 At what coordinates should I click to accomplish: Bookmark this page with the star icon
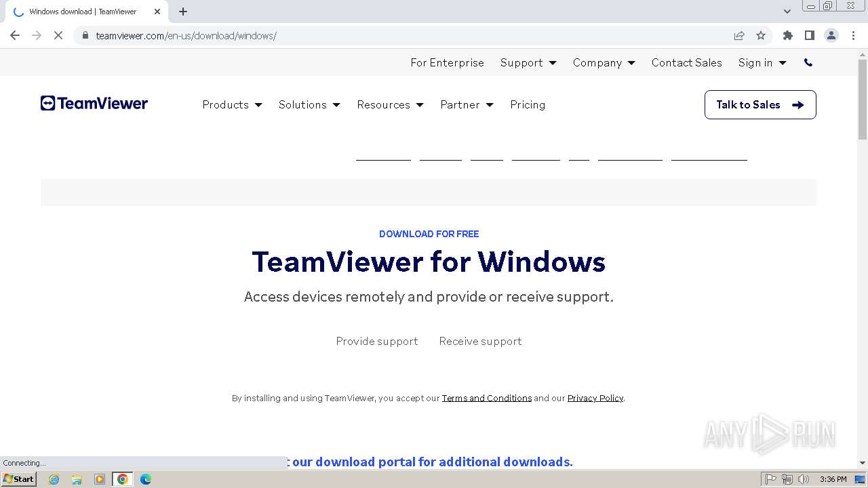coord(761,35)
